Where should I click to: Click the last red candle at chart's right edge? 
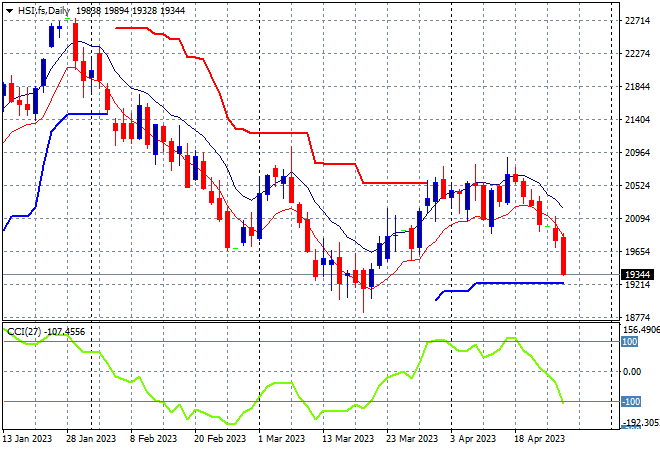[564, 256]
